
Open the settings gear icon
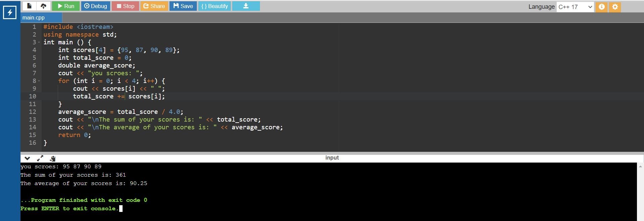615,7
